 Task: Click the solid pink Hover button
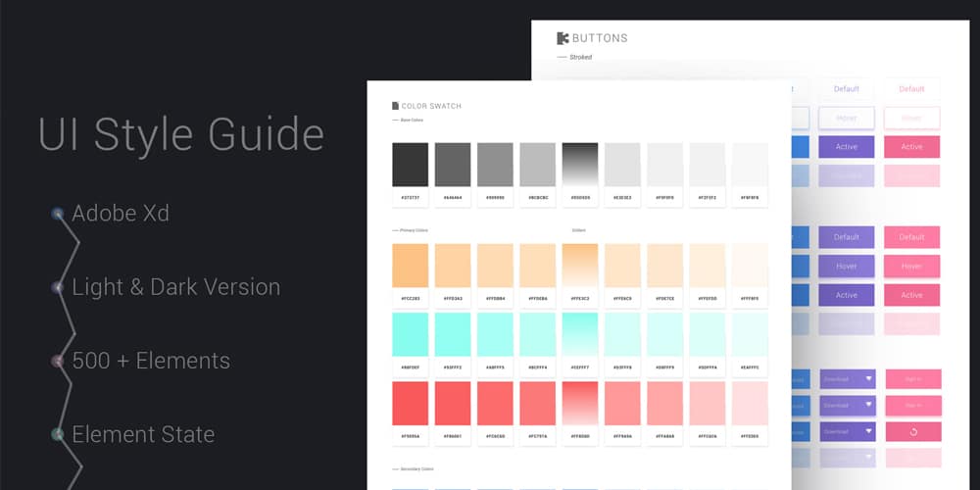(x=911, y=267)
